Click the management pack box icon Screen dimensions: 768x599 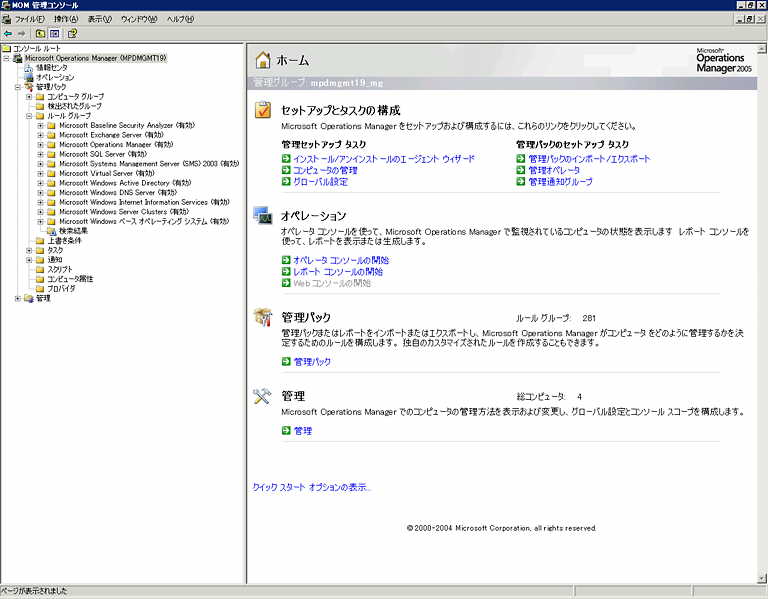coord(263,317)
